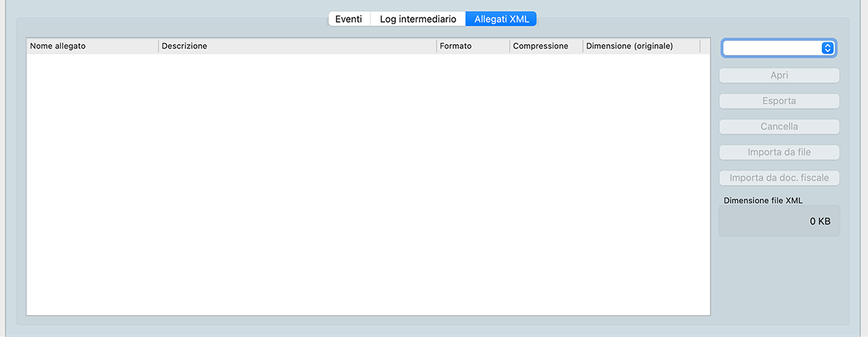Choose Importa da file
This screenshot has height=337, width=868.
click(x=779, y=152)
